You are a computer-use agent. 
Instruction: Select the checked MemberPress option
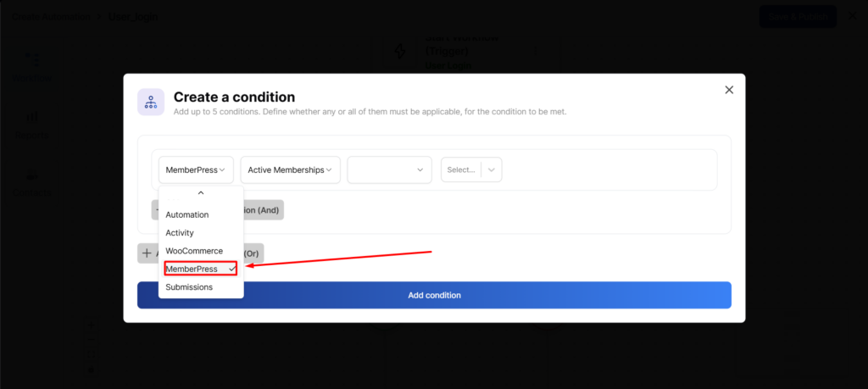200,269
